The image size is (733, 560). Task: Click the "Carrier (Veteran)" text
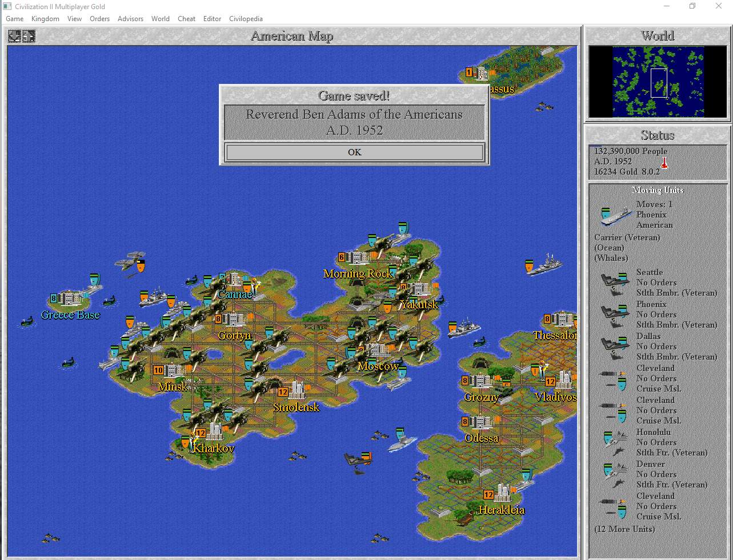click(x=627, y=237)
